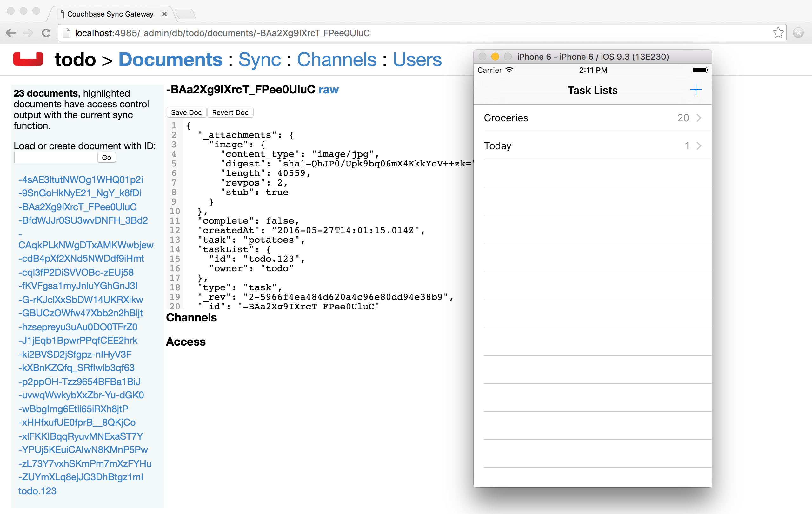
Task: Open the Today list chevron
Action: point(699,146)
